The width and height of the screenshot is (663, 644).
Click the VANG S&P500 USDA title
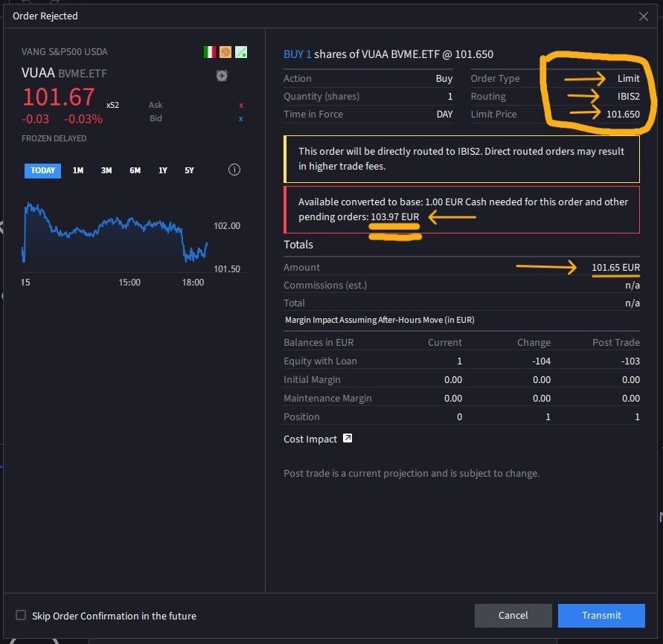[x=65, y=52]
